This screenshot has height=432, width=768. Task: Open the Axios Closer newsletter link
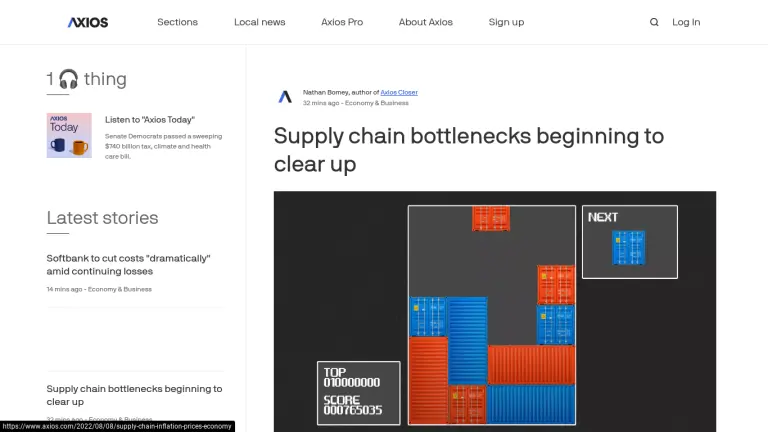tap(399, 92)
